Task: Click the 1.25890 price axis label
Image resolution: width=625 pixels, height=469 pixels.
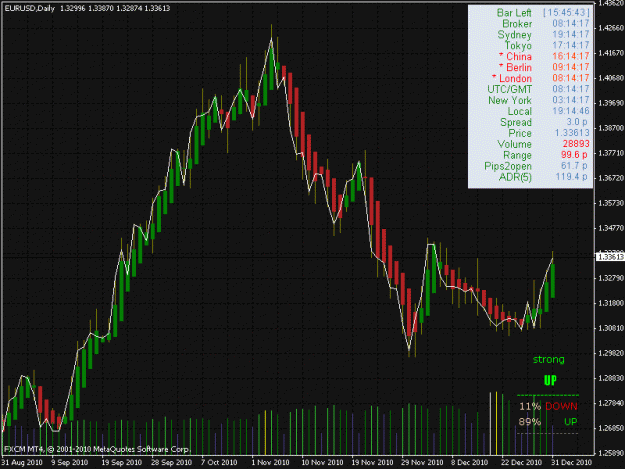Action: (x=611, y=453)
